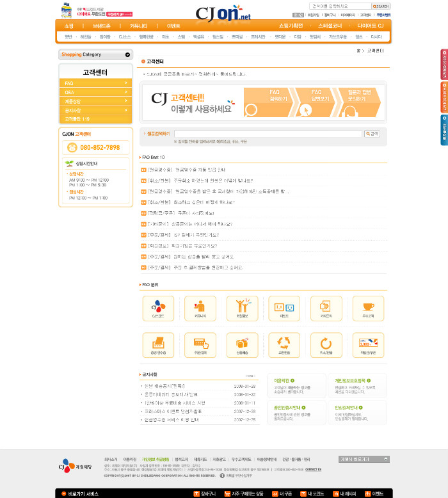Image resolution: width=448 pixels, height=498 pixels.
Task: Click the CJ on.net logo
Action: [x=223, y=13]
